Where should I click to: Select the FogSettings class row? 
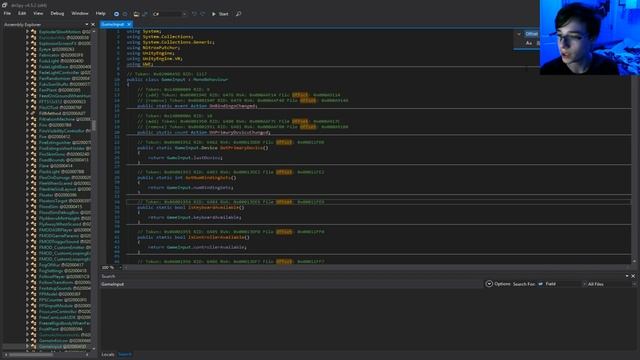click(62, 271)
